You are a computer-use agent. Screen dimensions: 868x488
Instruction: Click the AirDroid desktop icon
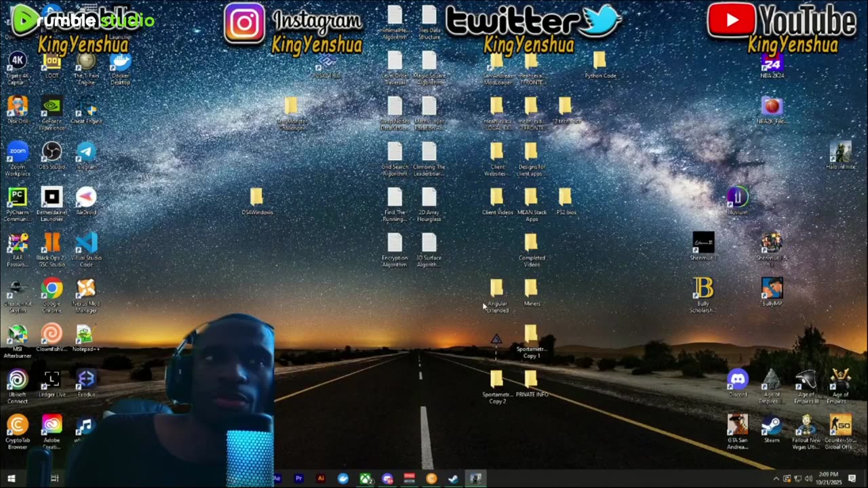pyautogui.click(x=86, y=201)
